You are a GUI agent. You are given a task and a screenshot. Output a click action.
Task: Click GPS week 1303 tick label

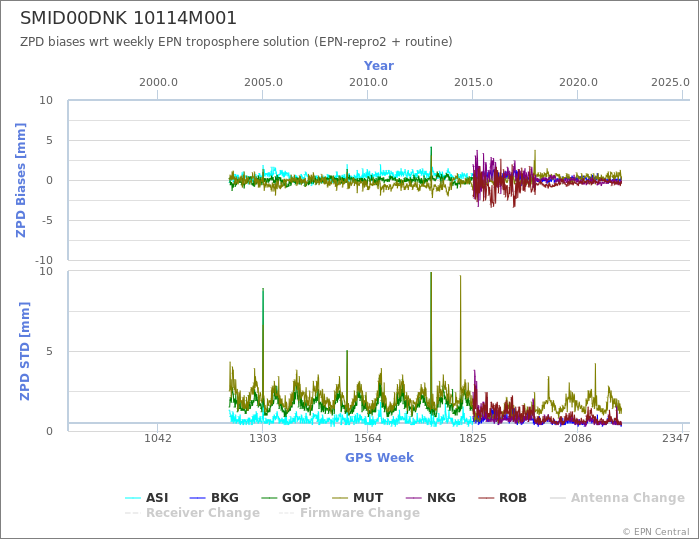(x=262, y=438)
